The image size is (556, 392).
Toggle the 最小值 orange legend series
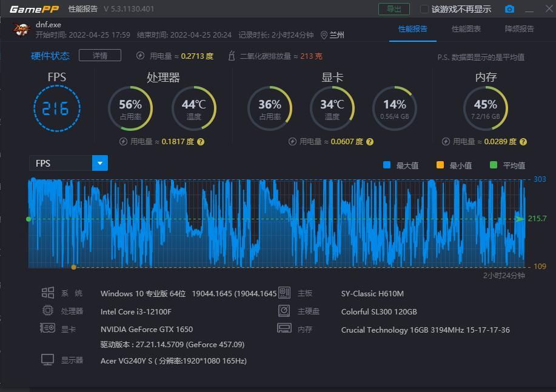pyautogui.click(x=440, y=165)
